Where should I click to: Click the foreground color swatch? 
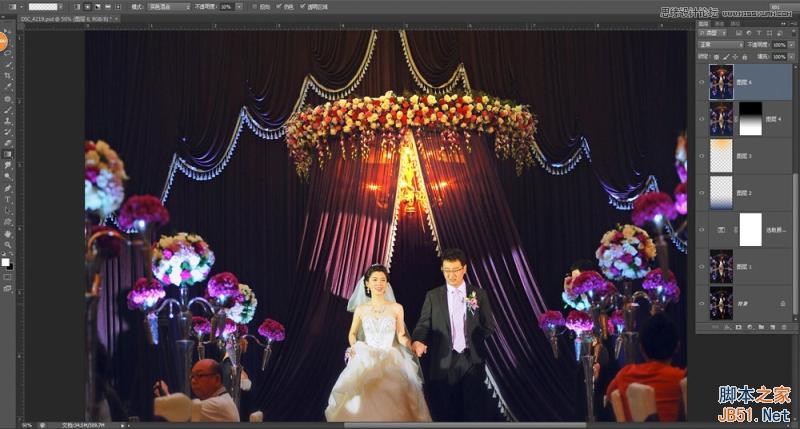point(5,262)
